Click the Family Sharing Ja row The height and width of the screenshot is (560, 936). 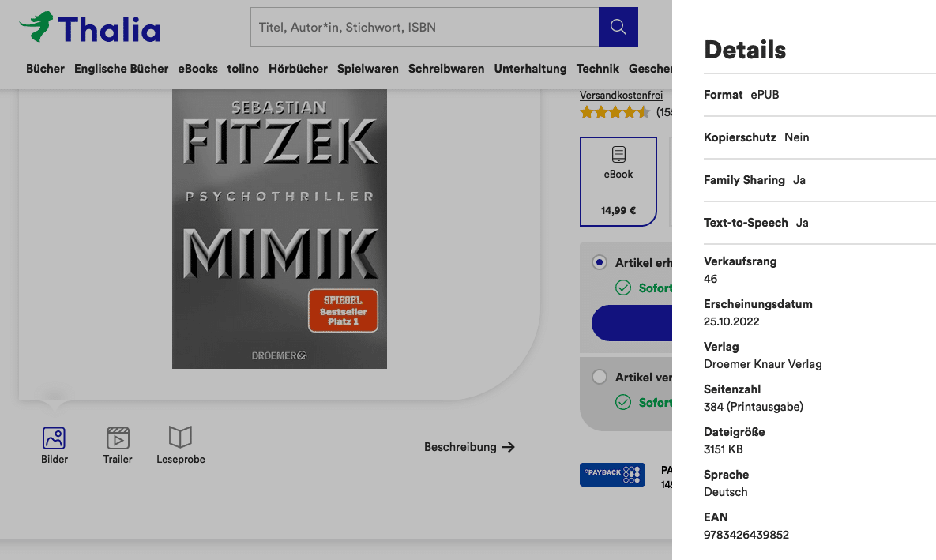820,180
